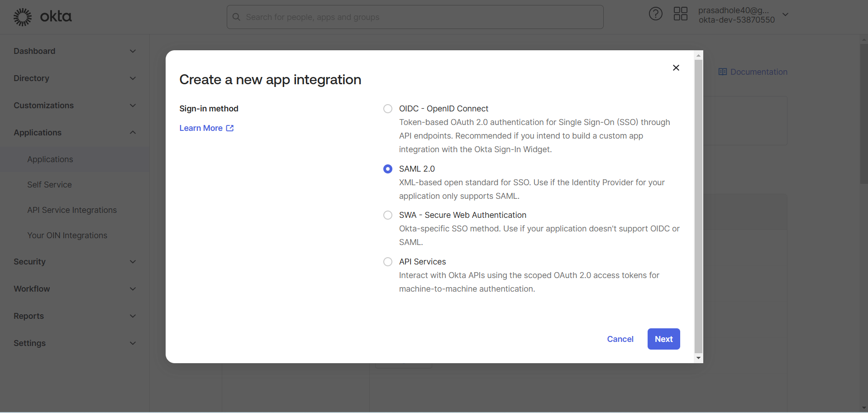Click the Okta logo icon
The image size is (868, 413).
(x=23, y=17)
